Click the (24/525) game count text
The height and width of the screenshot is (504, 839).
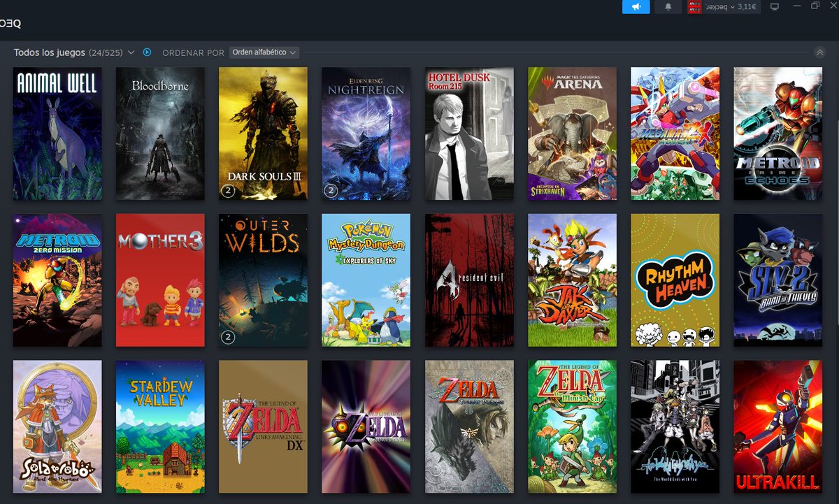[106, 52]
